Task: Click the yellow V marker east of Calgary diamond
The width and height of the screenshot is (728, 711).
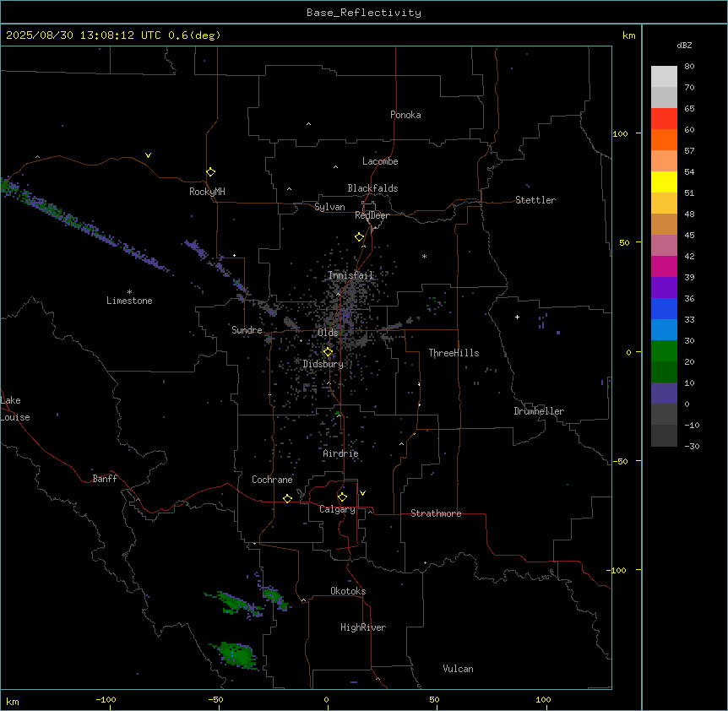Action: pyautogui.click(x=362, y=493)
